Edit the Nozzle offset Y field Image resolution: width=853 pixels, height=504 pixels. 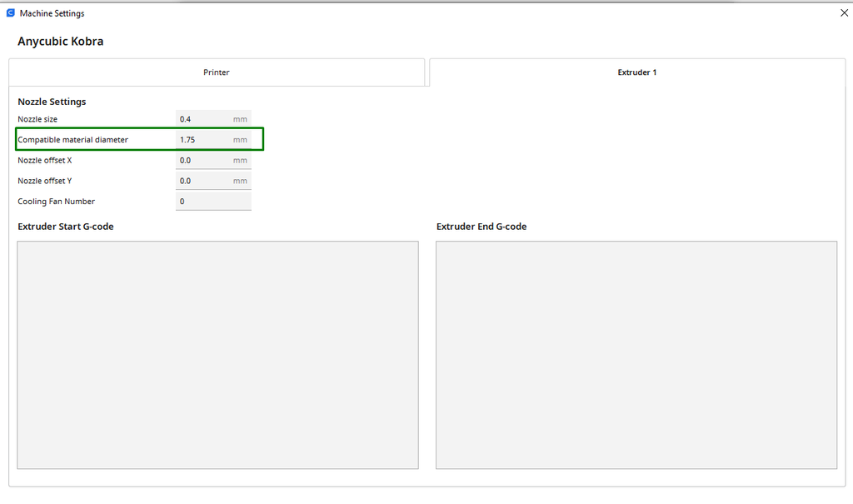click(213, 182)
